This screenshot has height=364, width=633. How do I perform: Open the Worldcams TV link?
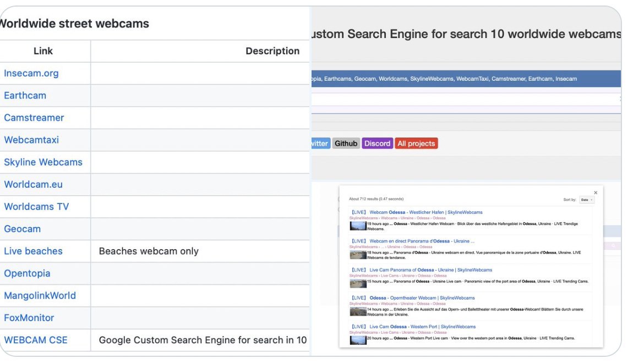click(x=37, y=206)
